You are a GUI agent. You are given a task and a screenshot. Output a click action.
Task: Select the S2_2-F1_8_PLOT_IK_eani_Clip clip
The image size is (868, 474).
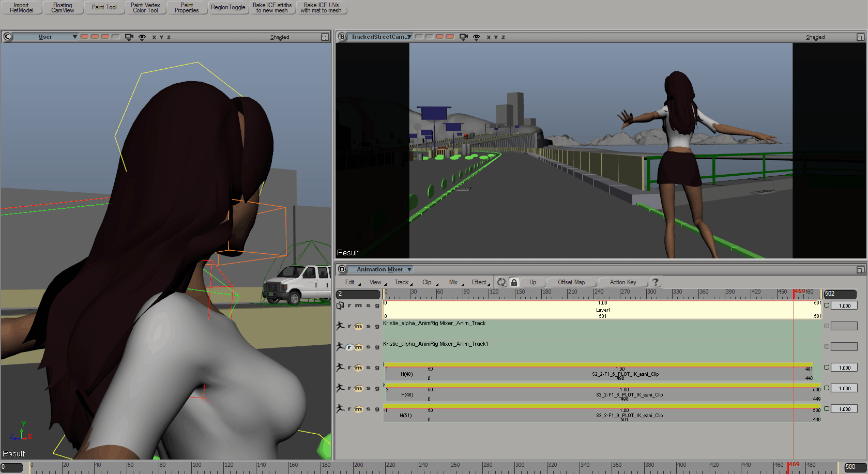coord(602,392)
